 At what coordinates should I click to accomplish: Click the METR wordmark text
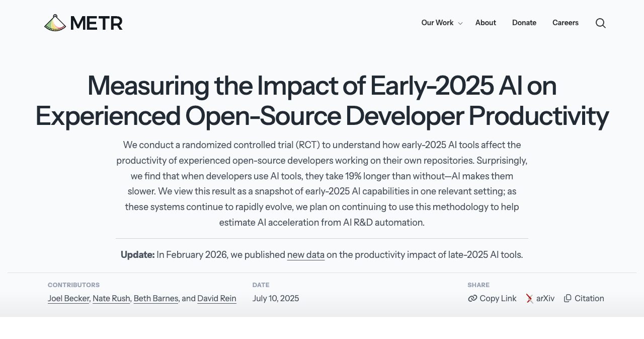(96, 23)
